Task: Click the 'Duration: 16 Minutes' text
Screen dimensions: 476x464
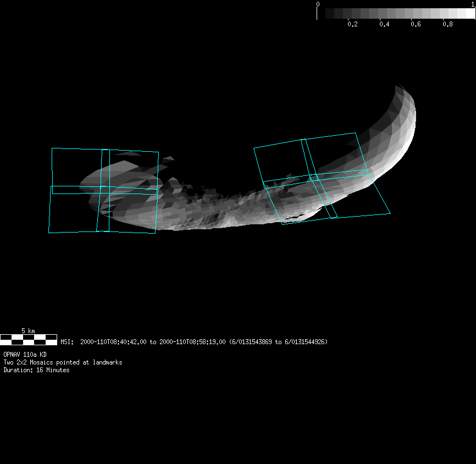Action: [x=36, y=370]
